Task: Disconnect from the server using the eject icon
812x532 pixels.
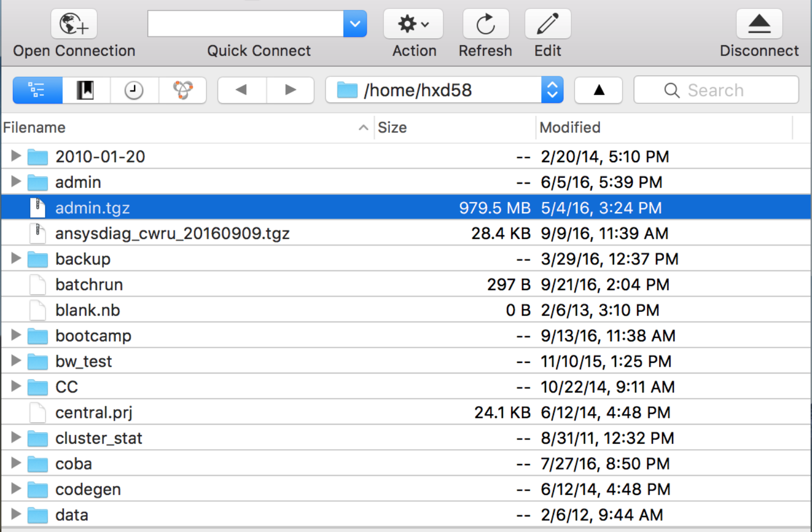Action: pos(759,24)
